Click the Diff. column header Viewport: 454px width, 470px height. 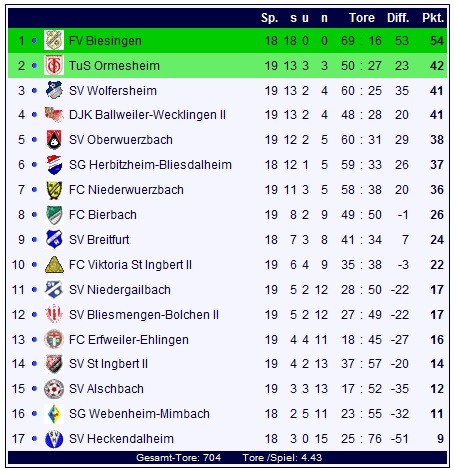tap(398, 18)
